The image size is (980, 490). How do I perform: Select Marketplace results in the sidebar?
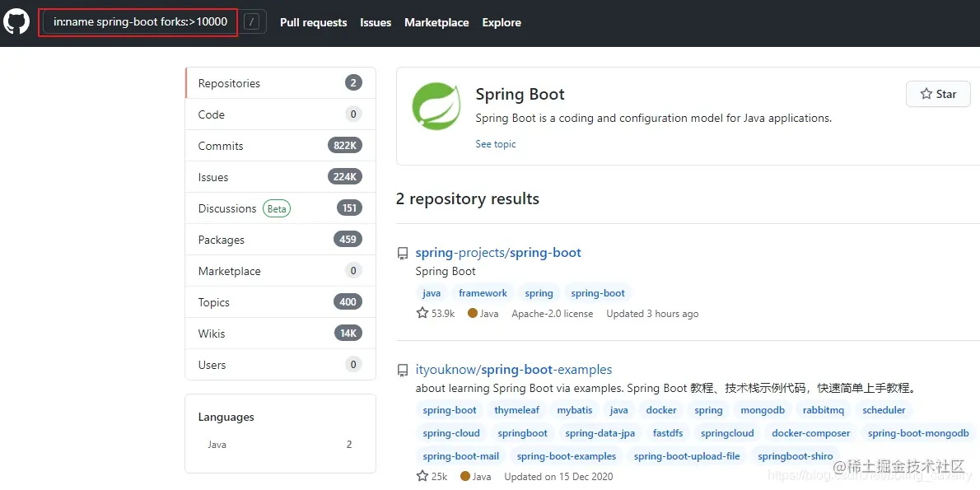click(281, 271)
